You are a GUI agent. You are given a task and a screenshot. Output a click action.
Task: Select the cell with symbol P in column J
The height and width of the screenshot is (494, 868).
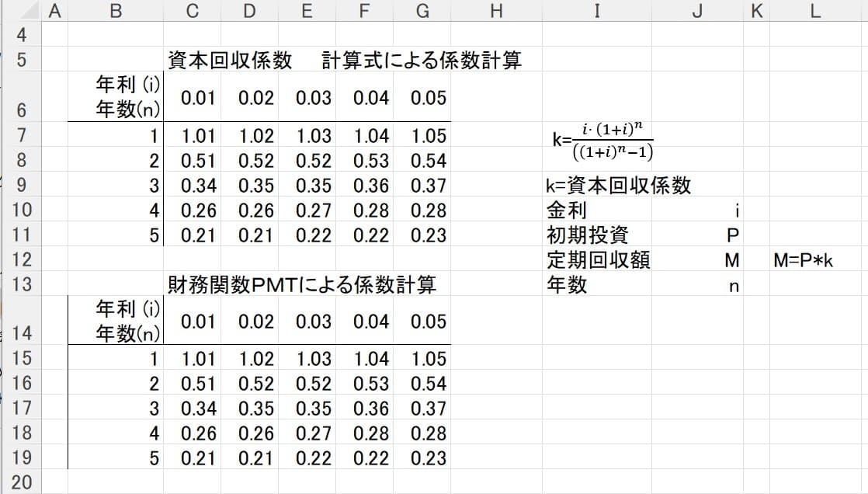click(732, 235)
